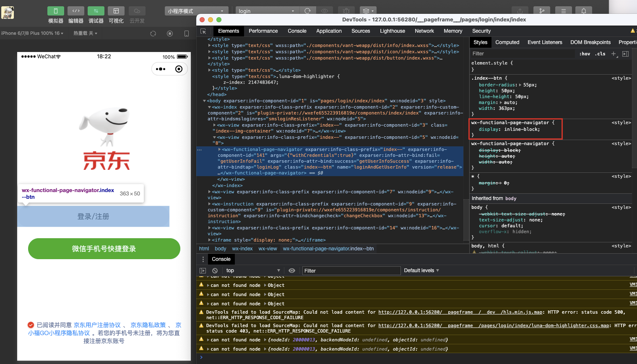Click the 编辑器 editor toolbar icon
This screenshot has width=637, height=364.
[x=76, y=11]
